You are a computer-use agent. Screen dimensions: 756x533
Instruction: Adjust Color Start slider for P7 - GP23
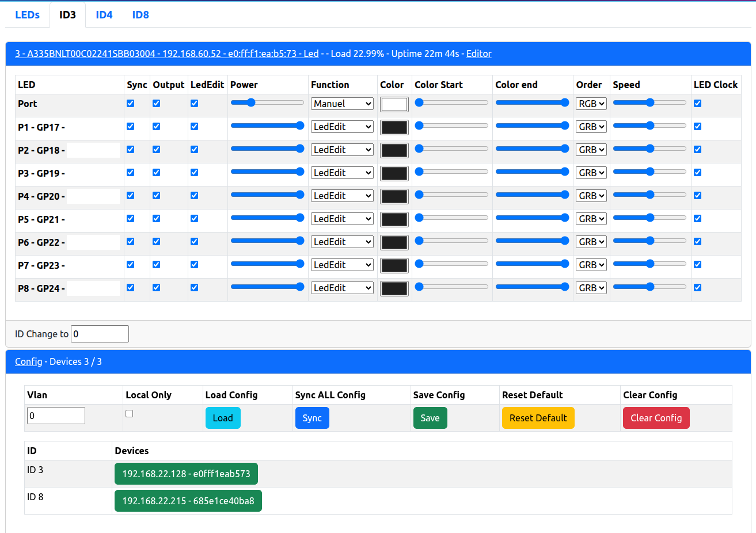[451, 264]
